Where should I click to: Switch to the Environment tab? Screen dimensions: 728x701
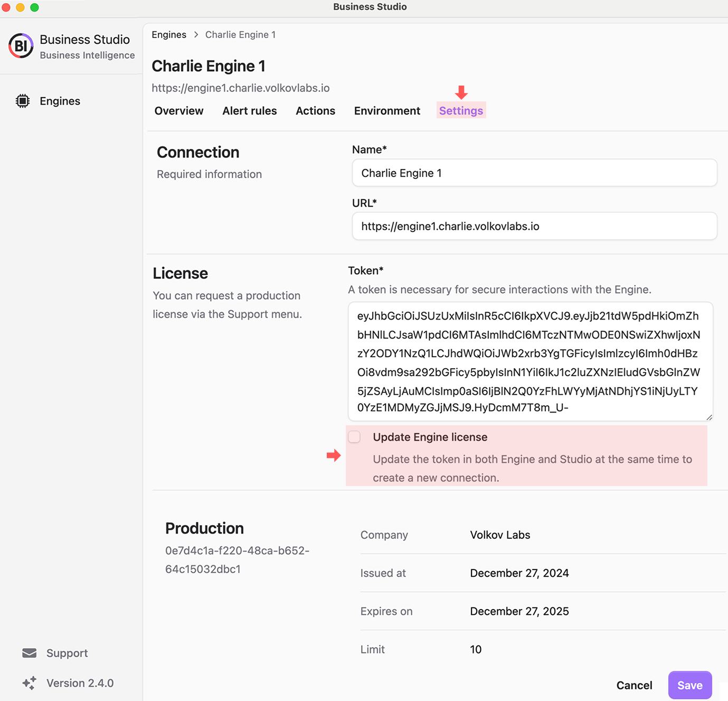387,111
